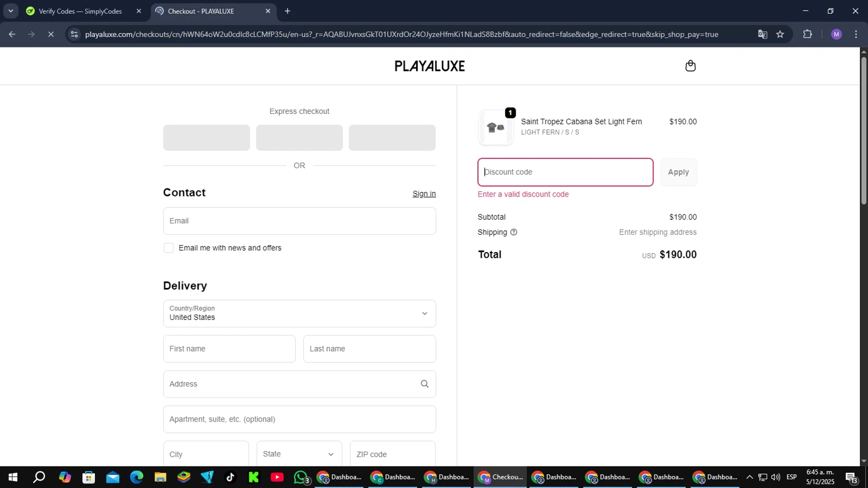Expand the State dropdown
868x488 pixels.
(x=299, y=454)
